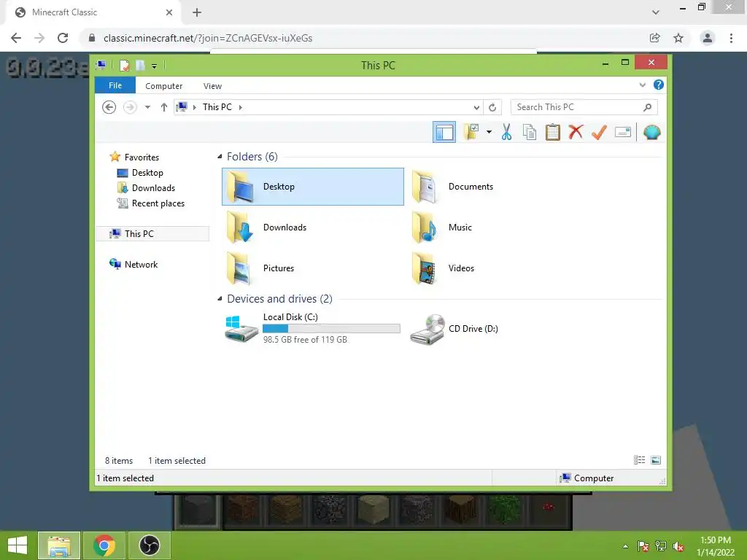Open the recent locations dropdown arrow

coord(147,107)
